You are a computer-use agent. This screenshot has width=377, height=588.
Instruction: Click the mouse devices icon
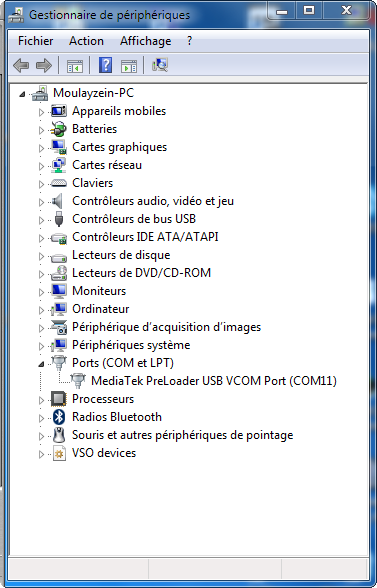click(59, 435)
